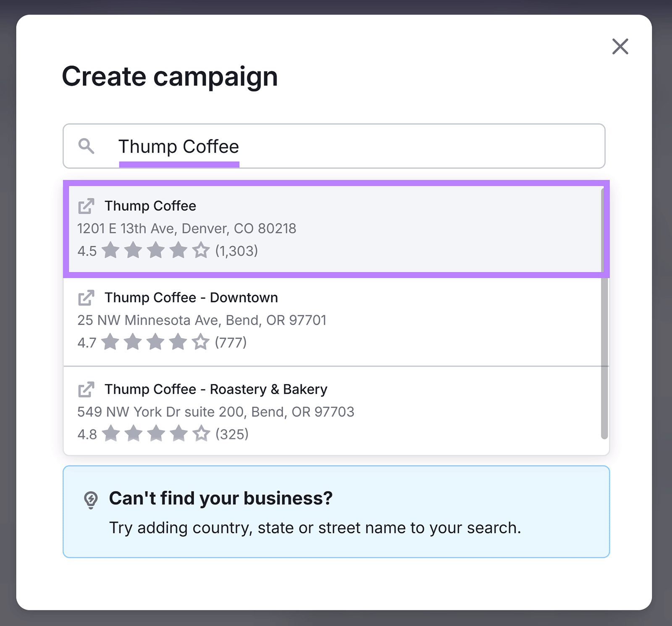Close the Create campaign dialog
Viewport: 672px width, 626px height.
coord(620,47)
